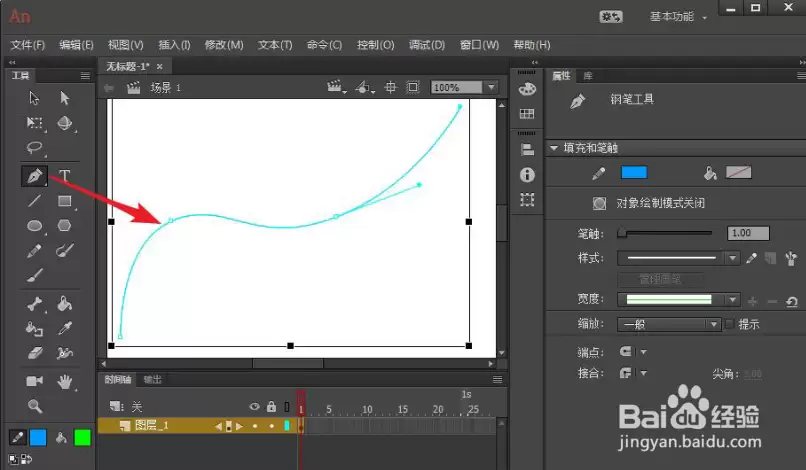Open the 文件(F) menu
The image size is (806, 470).
pyautogui.click(x=28, y=45)
